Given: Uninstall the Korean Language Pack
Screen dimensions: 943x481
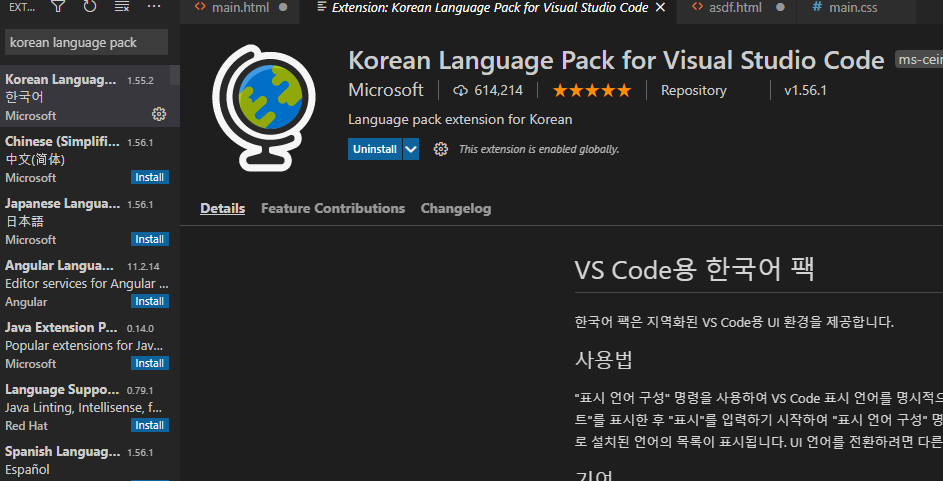Looking at the screenshot, I should click(375, 149).
